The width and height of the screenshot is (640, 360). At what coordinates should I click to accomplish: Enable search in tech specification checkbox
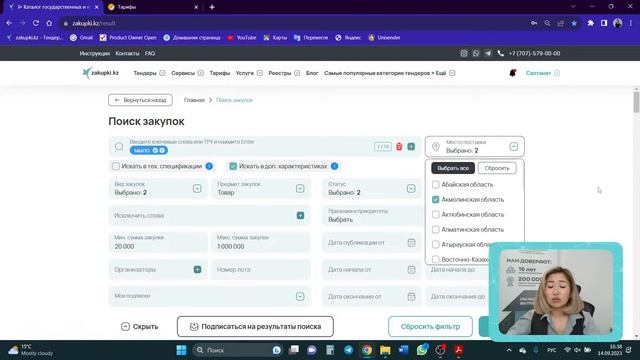116,166
